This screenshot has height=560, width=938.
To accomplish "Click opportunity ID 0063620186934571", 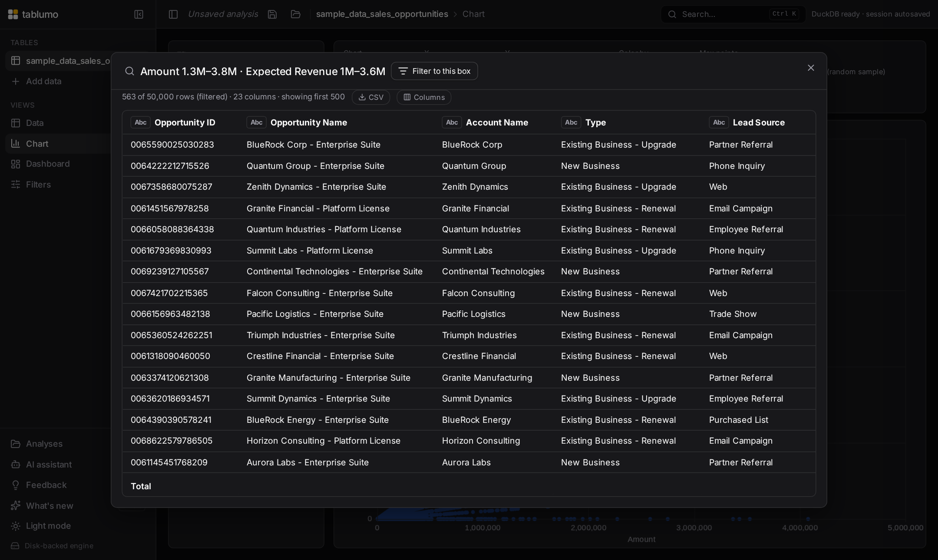I will (170, 399).
